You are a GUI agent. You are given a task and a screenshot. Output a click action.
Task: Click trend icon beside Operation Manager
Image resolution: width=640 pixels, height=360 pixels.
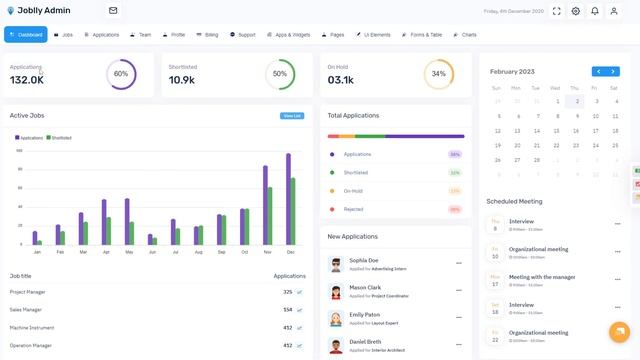300,346
